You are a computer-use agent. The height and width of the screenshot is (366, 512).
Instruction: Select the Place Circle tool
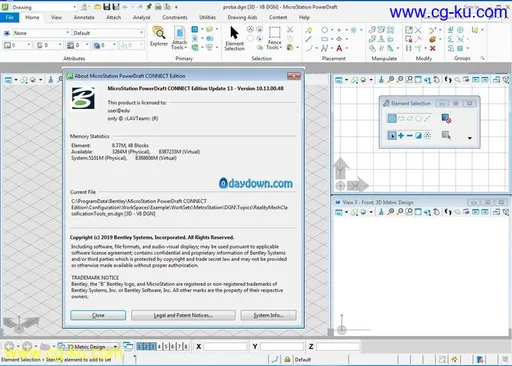pos(324,30)
